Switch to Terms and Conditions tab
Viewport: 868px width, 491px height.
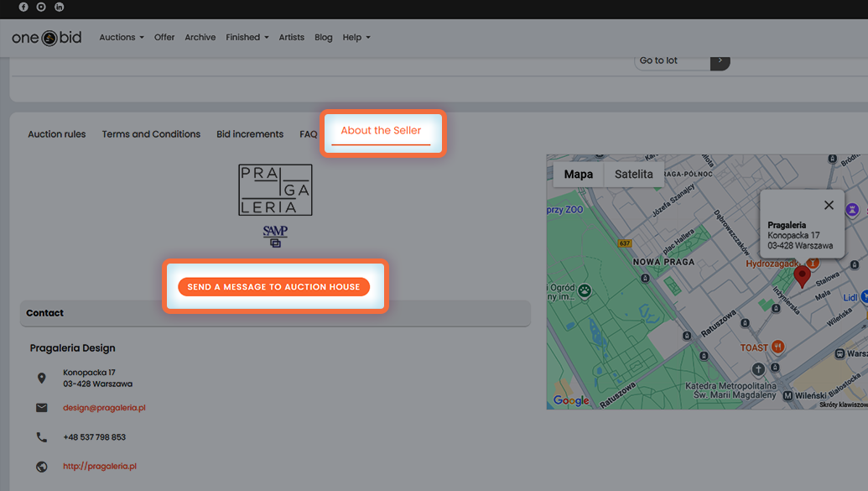tap(151, 134)
